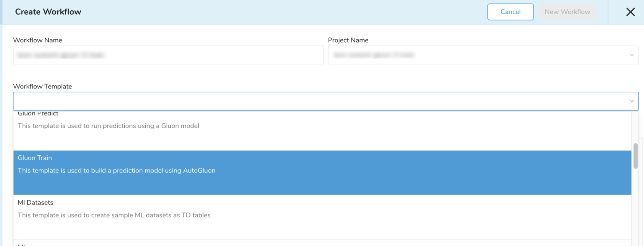The height and width of the screenshot is (246, 644).
Task: Choose the highlighted Gluon Train template
Action: point(35,158)
